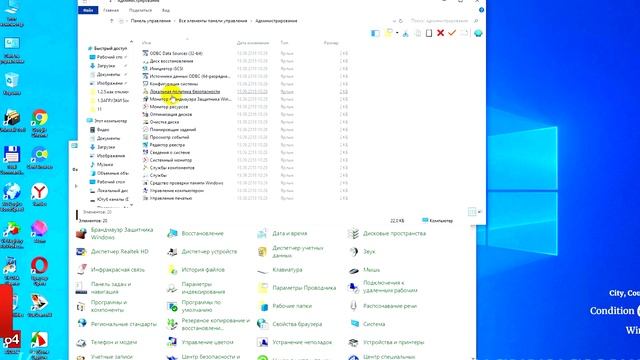This screenshot has height=360, width=640.
Task: Open Устранение неполадок in Control Panel
Action: point(302,342)
